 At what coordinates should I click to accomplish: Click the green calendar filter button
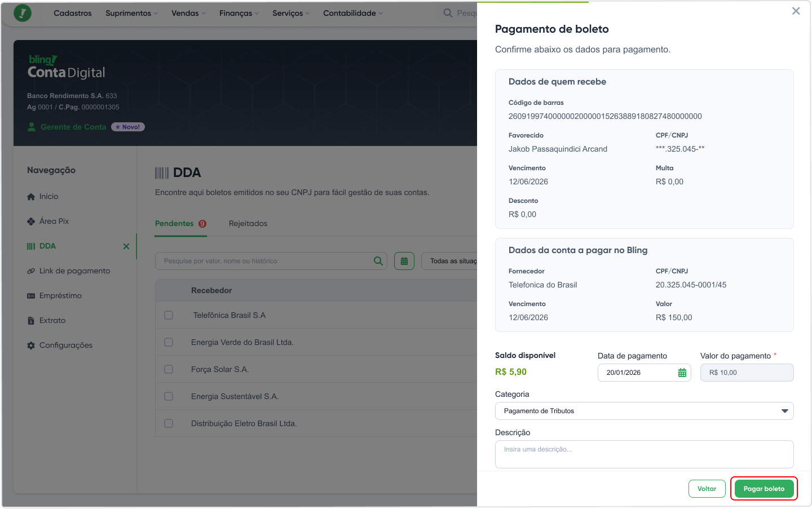[x=404, y=261]
